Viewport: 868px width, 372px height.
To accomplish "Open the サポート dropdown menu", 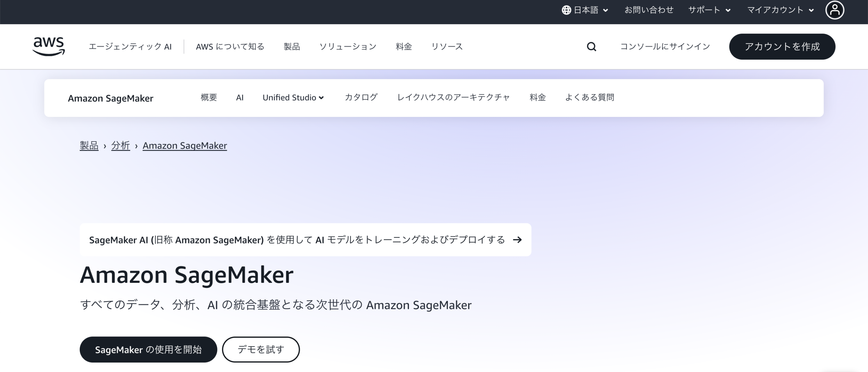I will (x=709, y=10).
